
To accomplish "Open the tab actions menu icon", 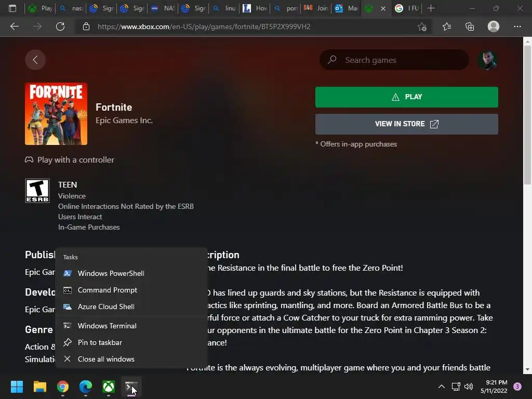I will coord(12,8).
